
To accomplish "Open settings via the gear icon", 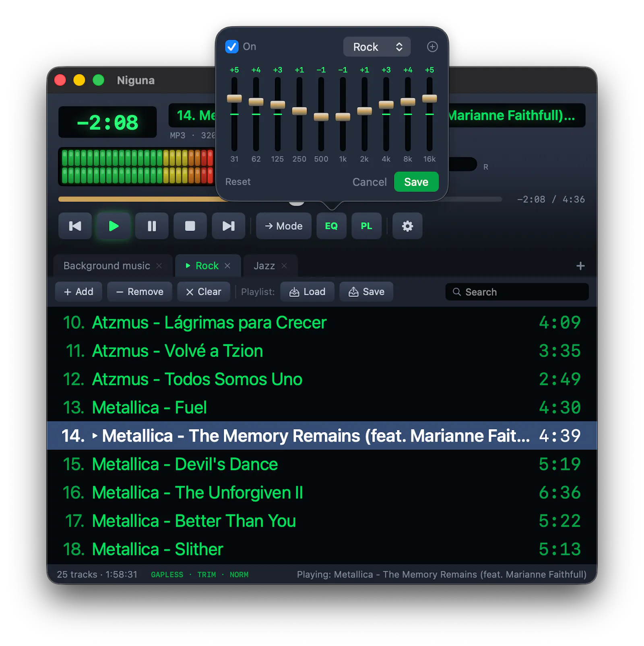I will pyautogui.click(x=407, y=226).
